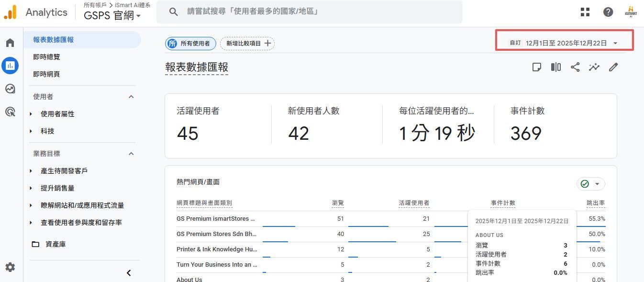Open the 資產庫 library link
The height and width of the screenshot is (282, 644).
click(56, 244)
